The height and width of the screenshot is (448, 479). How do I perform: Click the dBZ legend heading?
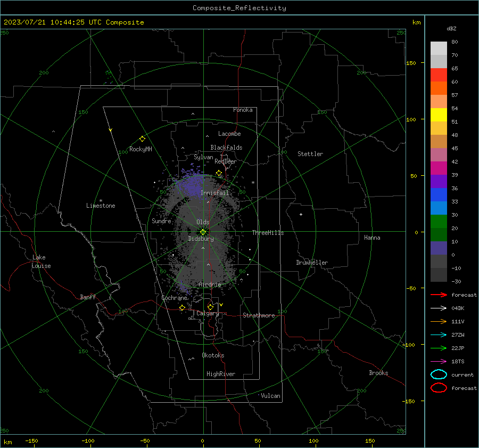click(x=451, y=29)
